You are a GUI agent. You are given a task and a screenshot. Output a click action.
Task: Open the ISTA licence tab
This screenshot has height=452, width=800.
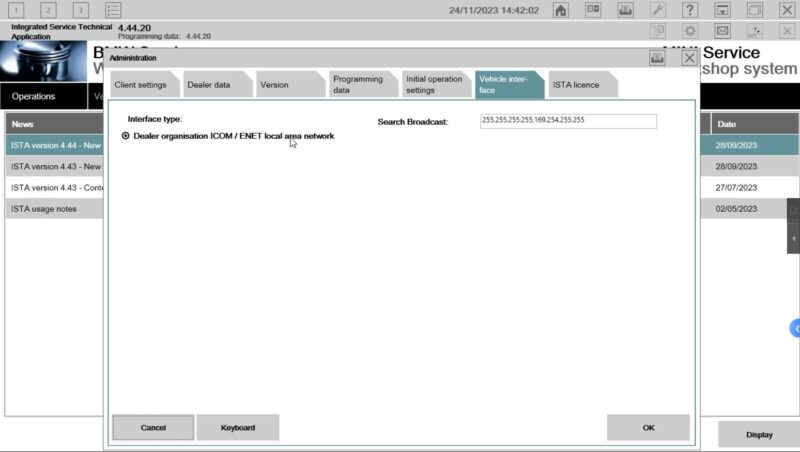point(582,85)
